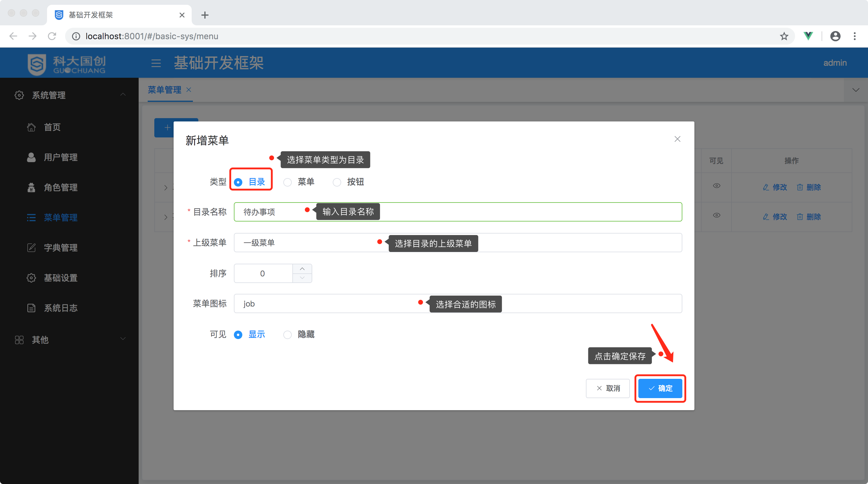Click the hamburger sidebar collapse icon
The height and width of the screenshot is (484, 868).
(x=156, y=63)
